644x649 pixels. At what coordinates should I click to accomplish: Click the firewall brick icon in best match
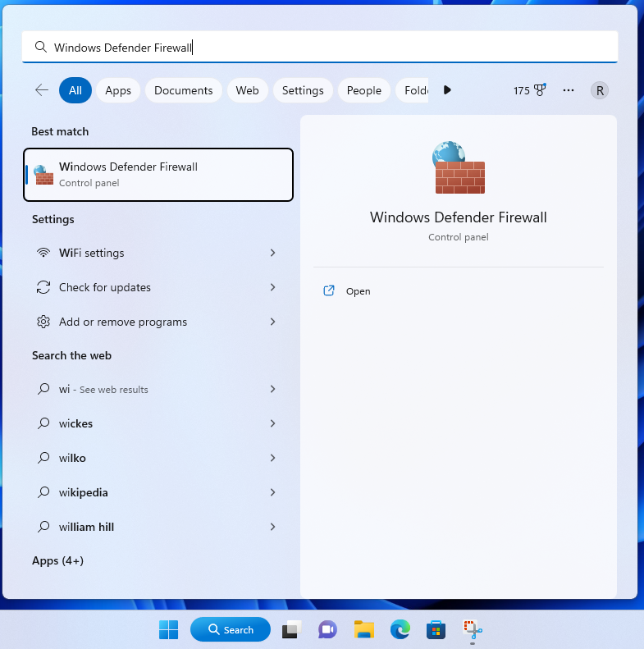click(x=43, y=175)
